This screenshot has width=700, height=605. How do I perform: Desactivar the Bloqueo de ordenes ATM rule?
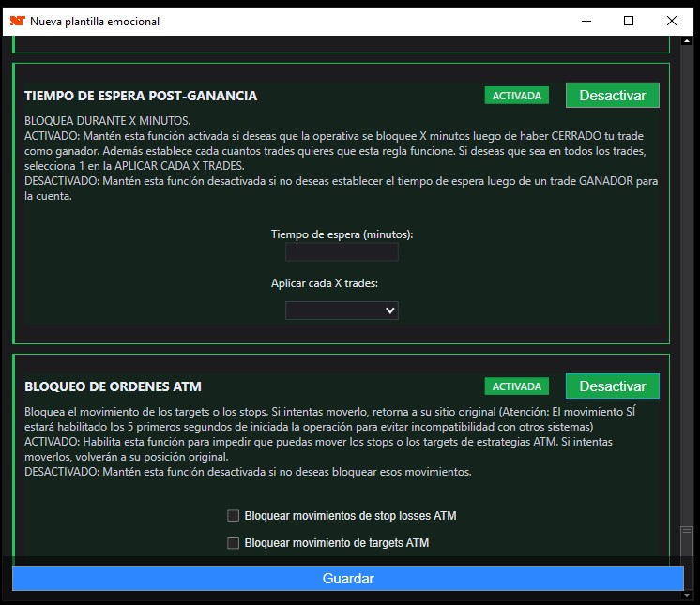tap(612, 386)
